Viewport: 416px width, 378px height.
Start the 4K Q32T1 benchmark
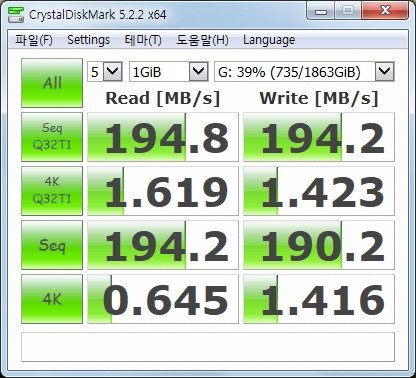(x=52, y=191)
